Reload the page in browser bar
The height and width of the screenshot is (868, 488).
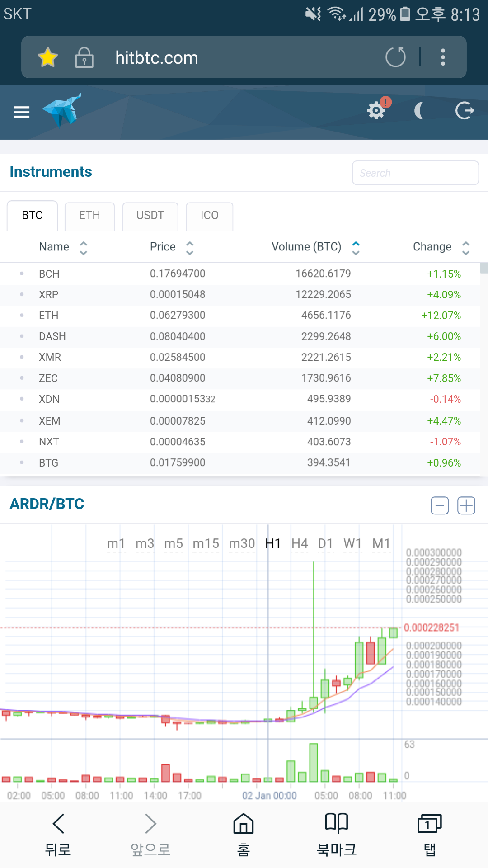point(395,57)
